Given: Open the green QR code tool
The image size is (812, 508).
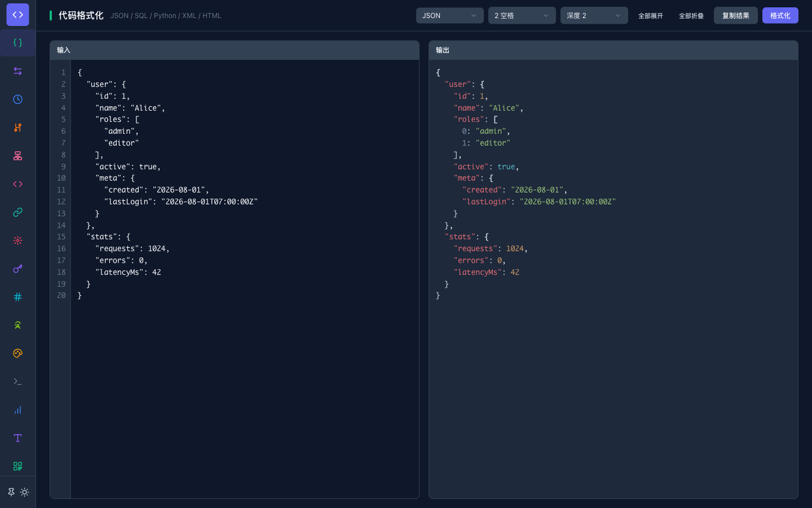Looking at the screenshot, I should [17, 466].
